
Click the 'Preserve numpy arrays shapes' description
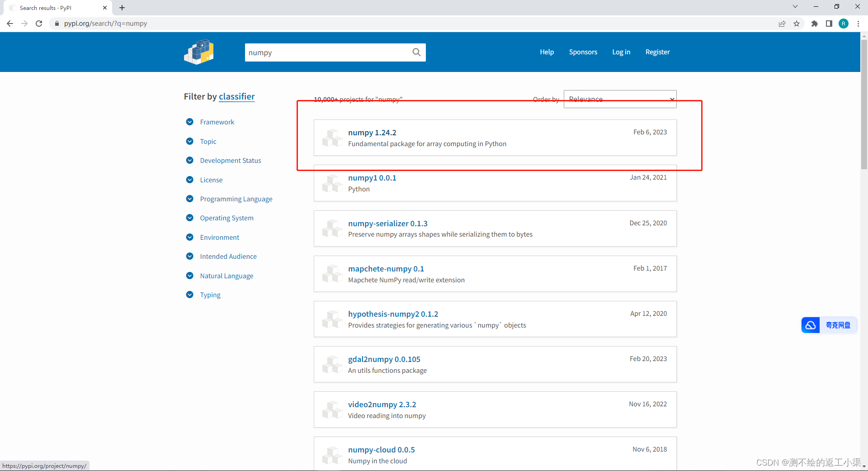[440, 234]
